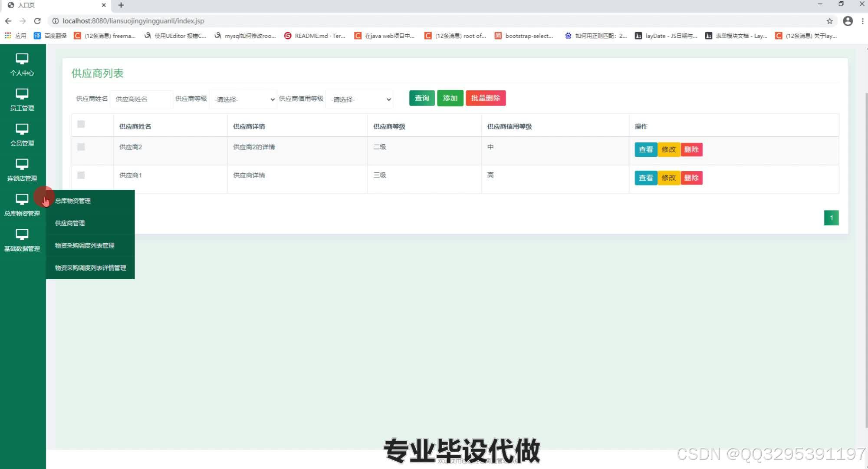The image size is (868, 469).
Task: Close the 入口页 browser tab
Action: 104,5
